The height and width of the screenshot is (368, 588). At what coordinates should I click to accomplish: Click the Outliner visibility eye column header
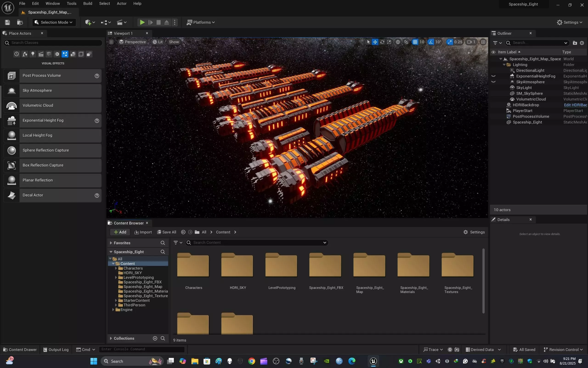pos(493,52)
